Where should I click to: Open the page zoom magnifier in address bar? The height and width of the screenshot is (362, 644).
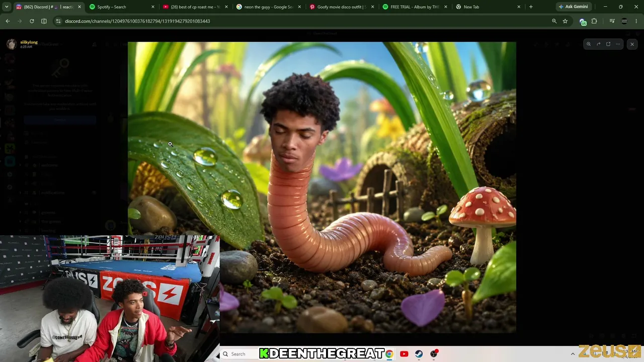pos(554,21)
